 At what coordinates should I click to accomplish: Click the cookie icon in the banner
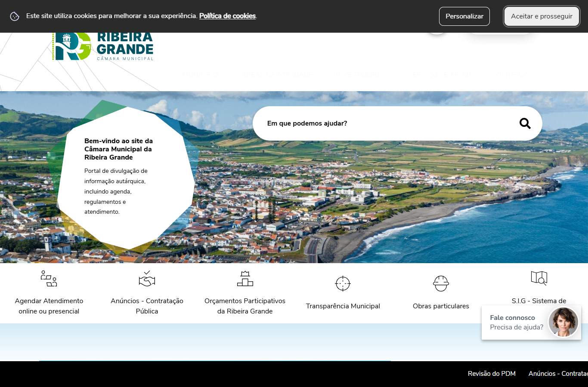(x=15, y=16)
